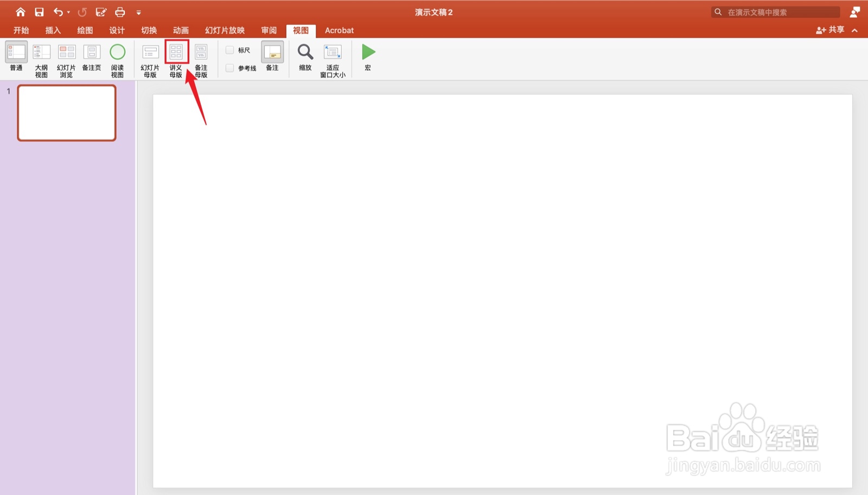The image size is (868, 495).
Task: Open the Slide Show (幻灯片放映) tab
Action: [225, 30]
